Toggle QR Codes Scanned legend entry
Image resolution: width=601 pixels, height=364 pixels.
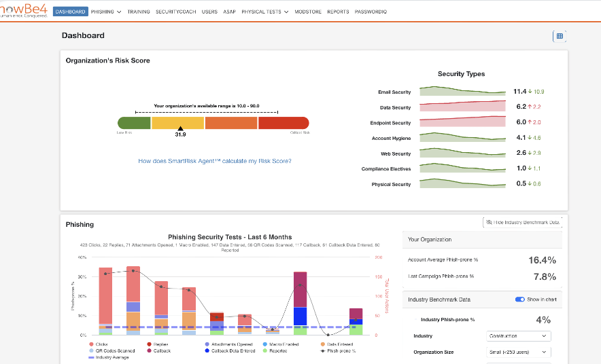point(112,350)
